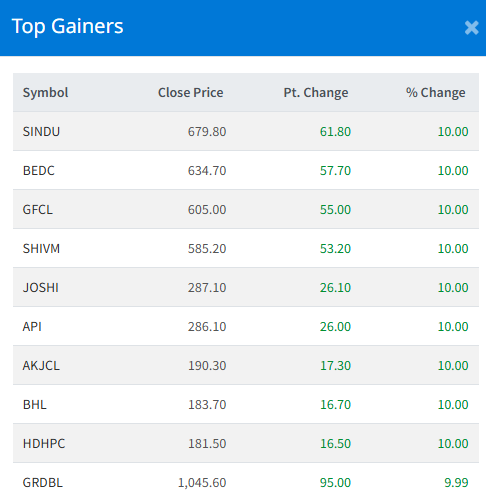Click BEDC point change 57.70
Screen dimensions: 486x495
(x=335, y=170)
